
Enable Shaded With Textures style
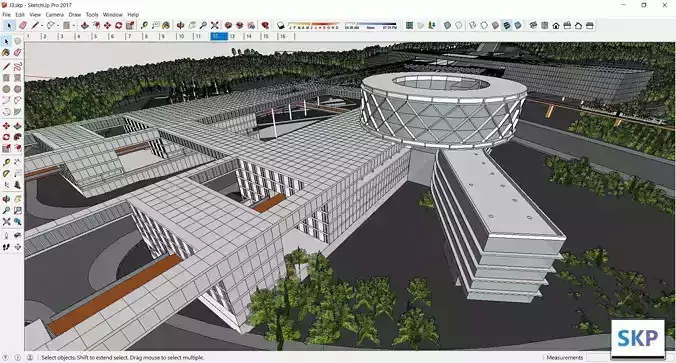tap(507, 26)
